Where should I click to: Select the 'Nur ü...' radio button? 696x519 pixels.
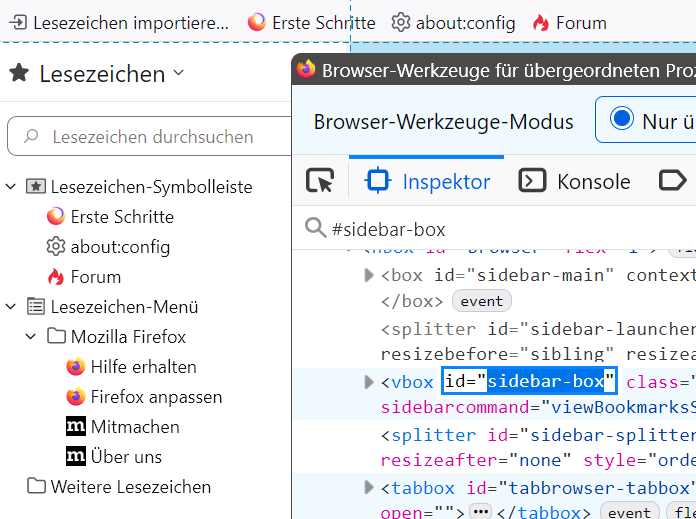click(x=622, y=120)
